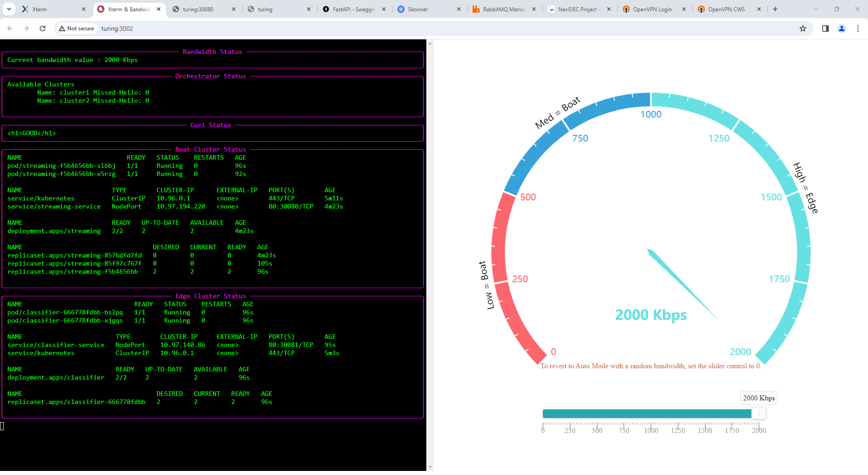This screenshot has height=475, width=868.
Task: Set slider track to 1000 Kbps
Action: pyautogui.click(x=651, y=413)
